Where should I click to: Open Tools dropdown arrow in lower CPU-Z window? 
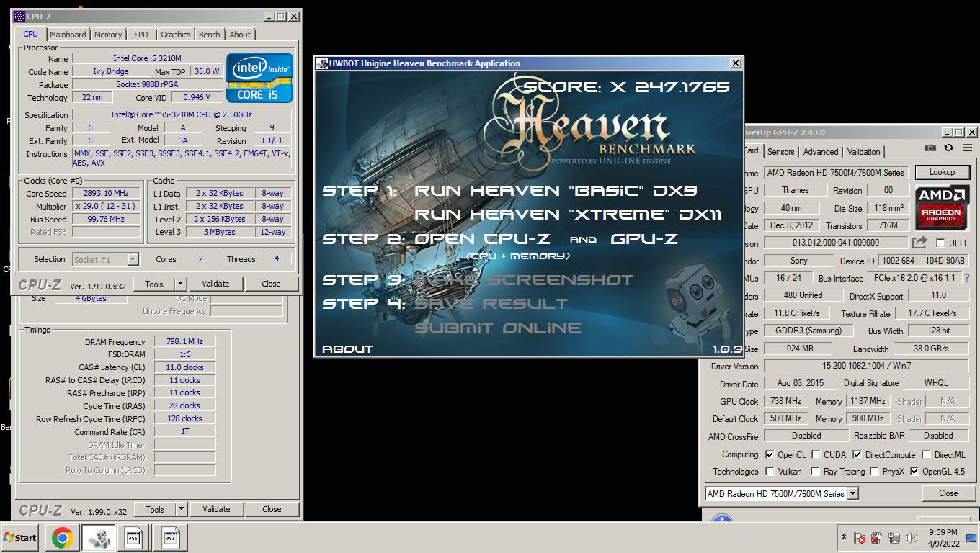(x=181, y=509)
